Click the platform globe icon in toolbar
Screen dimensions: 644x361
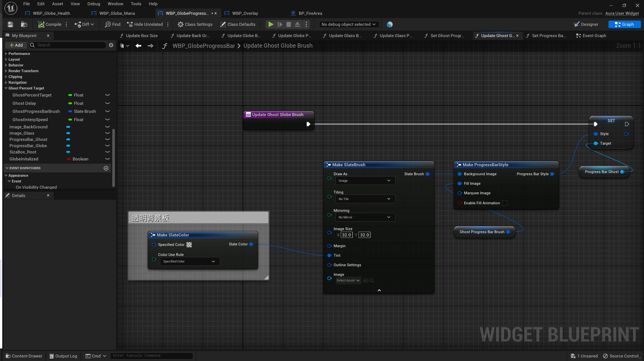[389, 24]
